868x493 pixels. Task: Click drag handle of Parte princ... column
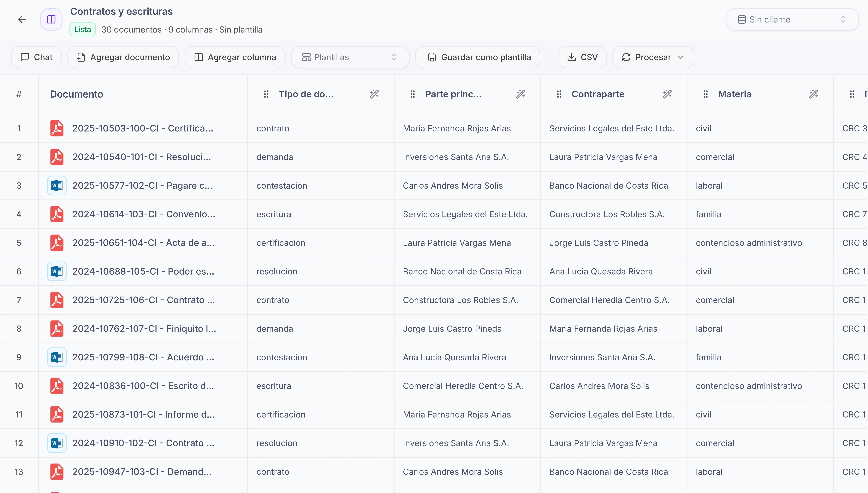pyautogui.click(x=413, y=94)
